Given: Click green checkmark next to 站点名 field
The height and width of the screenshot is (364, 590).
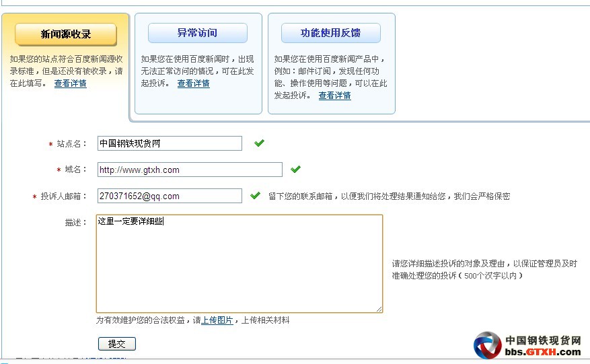Looking at the screenshot, I should pyautogui.click(x=259, y=143).
